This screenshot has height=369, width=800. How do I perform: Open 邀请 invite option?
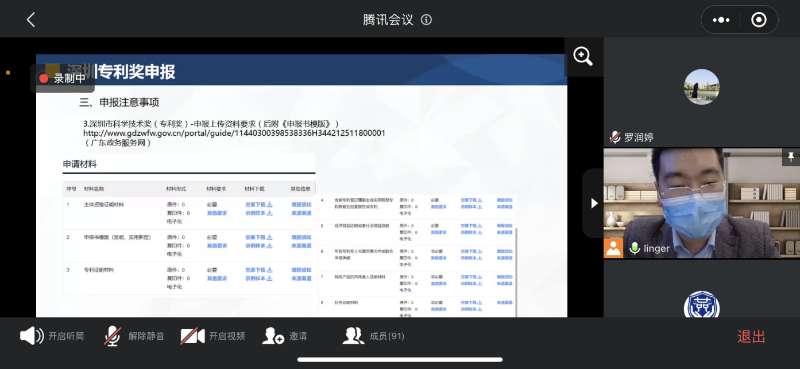[285, 336]
